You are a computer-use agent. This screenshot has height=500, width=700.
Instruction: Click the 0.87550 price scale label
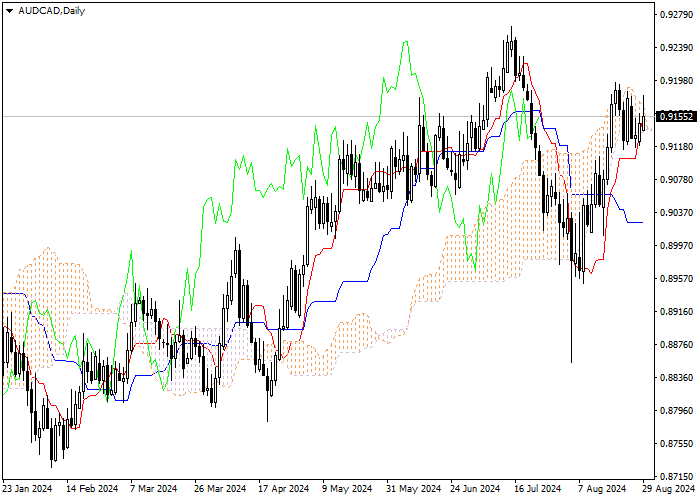[677, 443]
